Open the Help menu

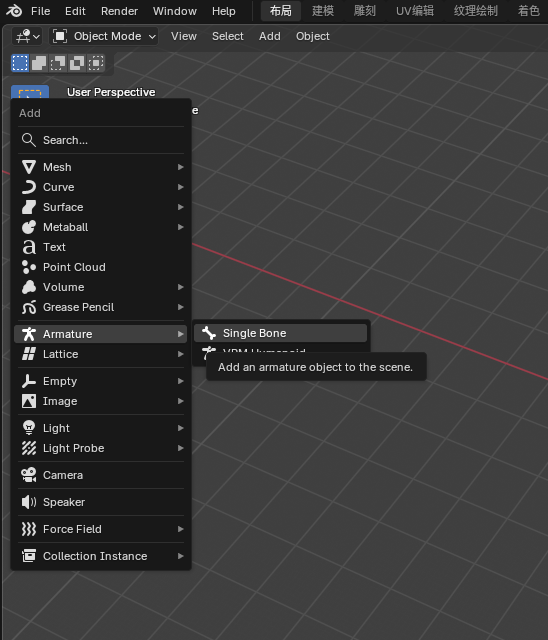224,11
